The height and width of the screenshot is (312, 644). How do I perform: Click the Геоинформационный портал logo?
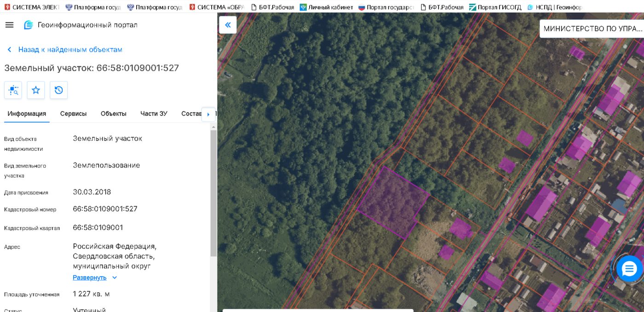(29, 25)
